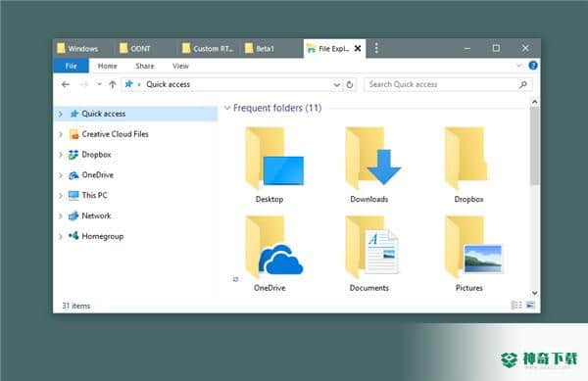Collapse the Frequent folders group
The width and height of the screenshot is (588, 381).
[226, 108]
